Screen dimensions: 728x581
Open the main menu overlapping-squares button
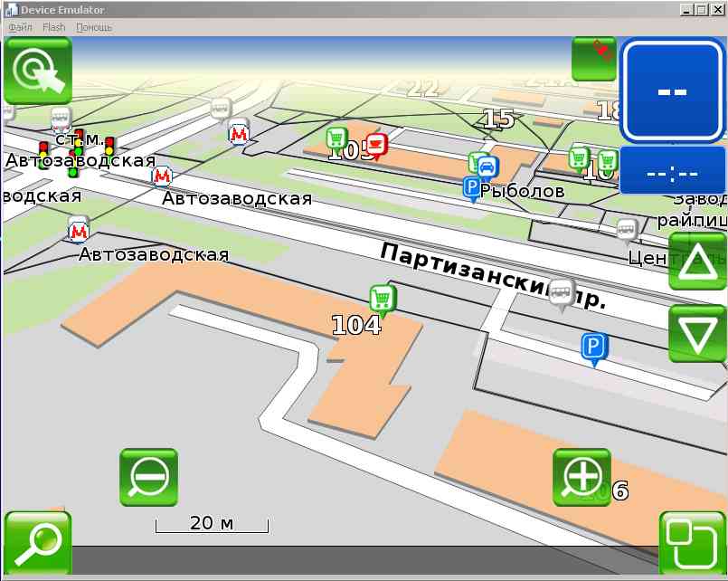692,542
